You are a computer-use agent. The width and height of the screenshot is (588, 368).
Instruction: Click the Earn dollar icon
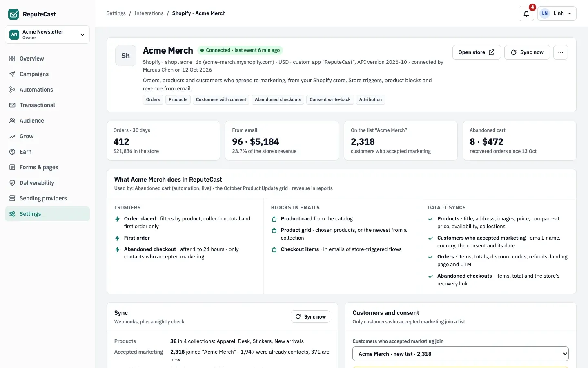click(12, 152)
